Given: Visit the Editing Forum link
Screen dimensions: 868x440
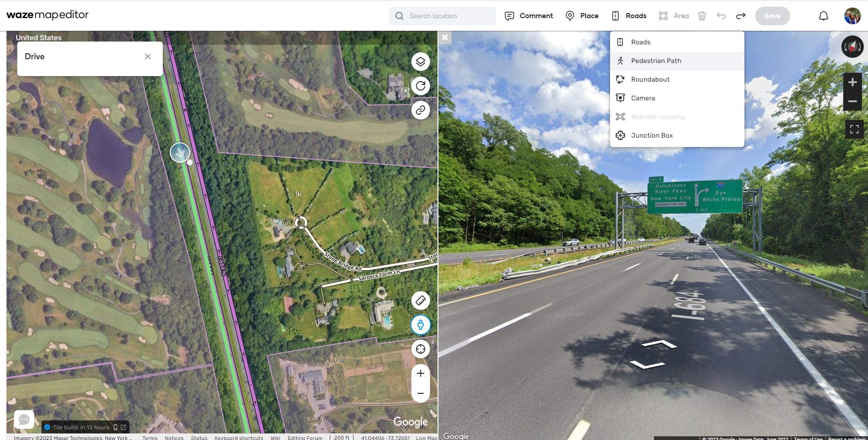Looking at the screenshot, I should click(x=305, y=438).
